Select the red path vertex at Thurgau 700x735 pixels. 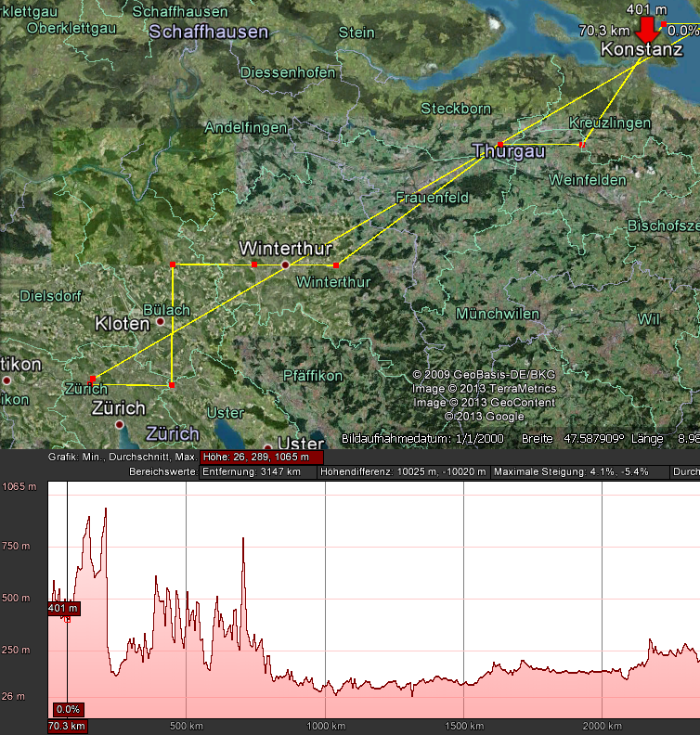click(x=500, y=145)
